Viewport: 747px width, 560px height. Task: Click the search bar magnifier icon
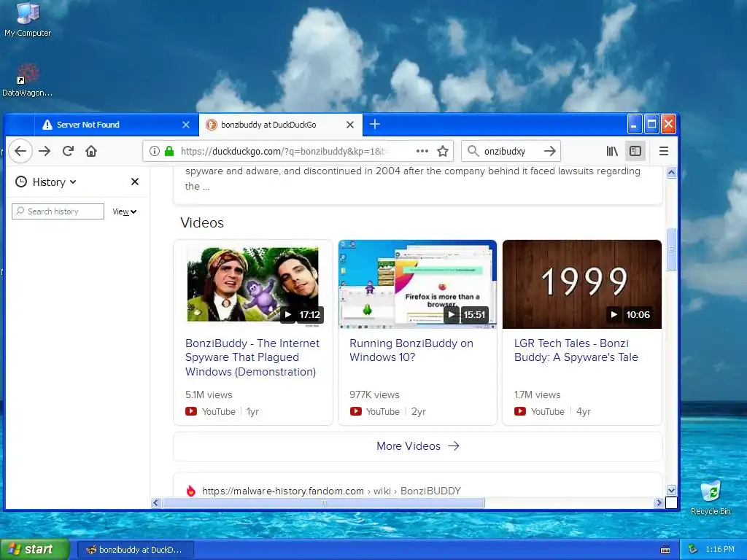(x=473, y=152)
